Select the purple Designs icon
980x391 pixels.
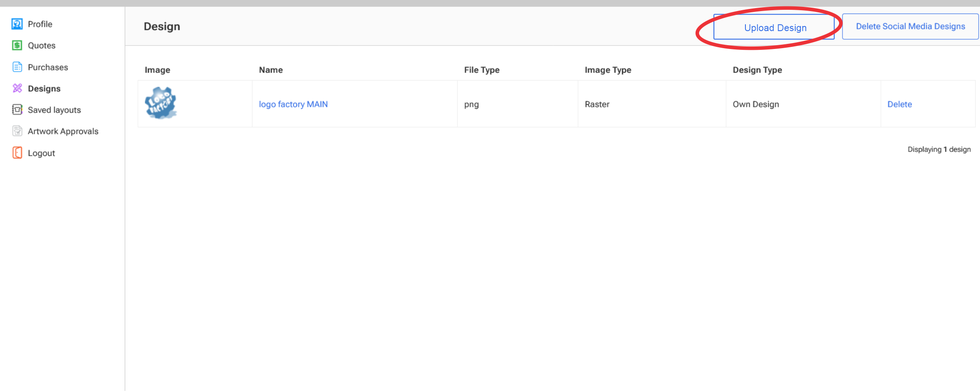17,88
